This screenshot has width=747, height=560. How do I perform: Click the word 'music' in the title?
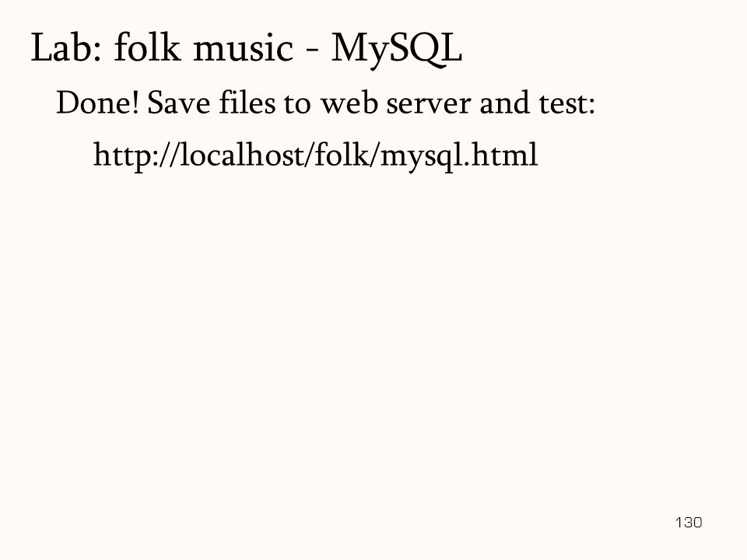[x=243, y=49]
